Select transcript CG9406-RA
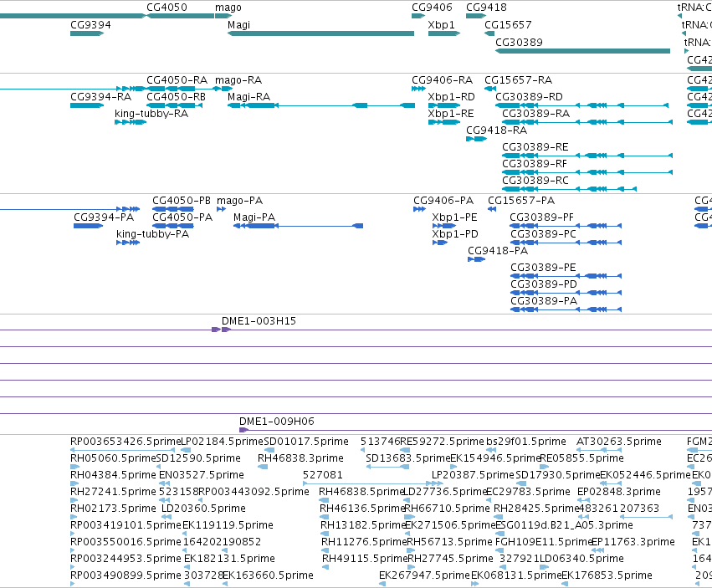The width and height of the screenshot is (712, 588). pyautogui.click(x=443, y=80)
